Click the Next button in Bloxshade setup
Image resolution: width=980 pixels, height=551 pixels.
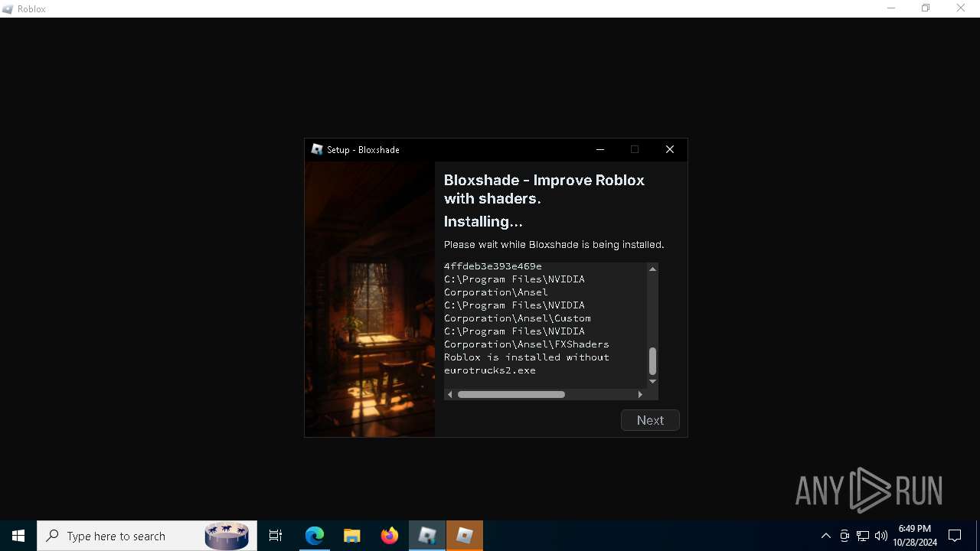pyautogui.click(x=650, y=420)
